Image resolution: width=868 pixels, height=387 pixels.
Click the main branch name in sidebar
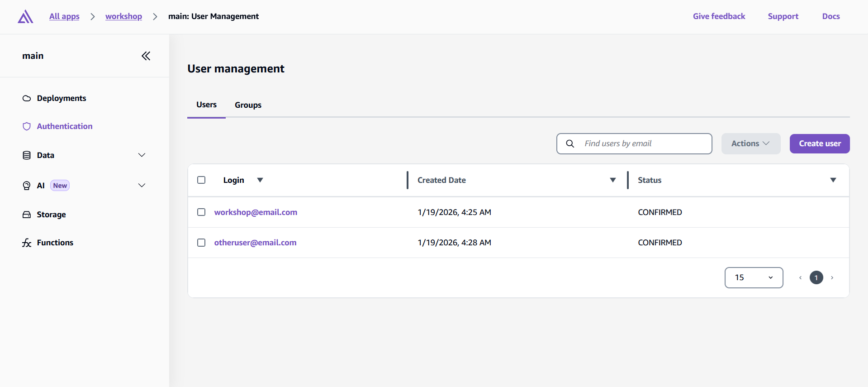[33, 56]
